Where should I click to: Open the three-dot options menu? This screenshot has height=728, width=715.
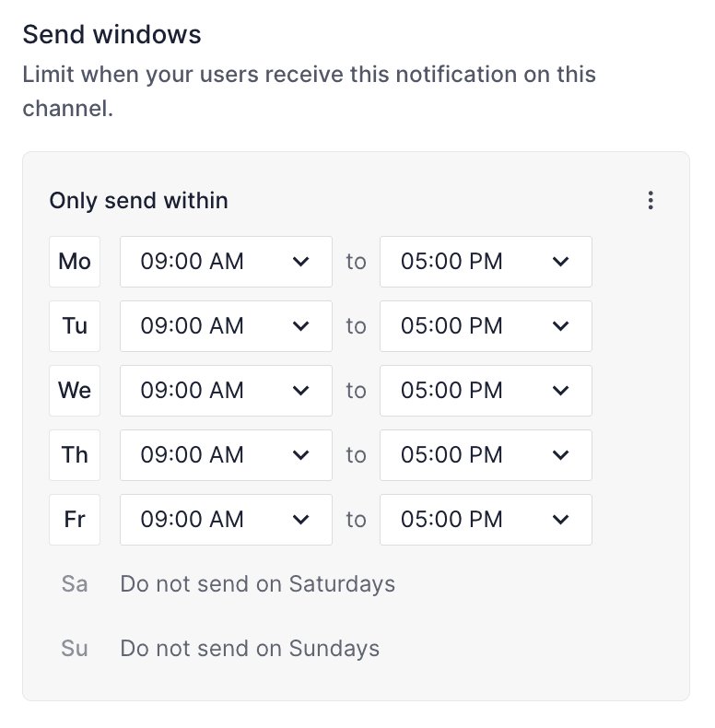tap(651, 200)
